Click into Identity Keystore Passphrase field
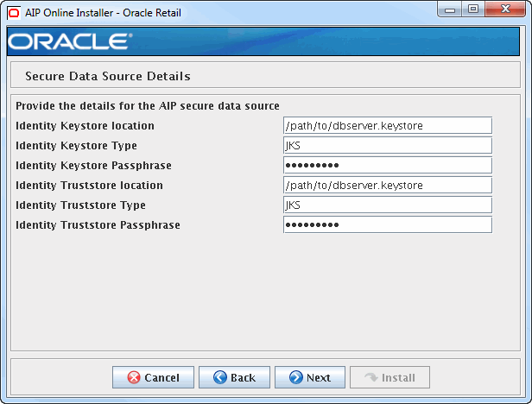Viewport: 532px width, 404px height. click(x=388, y=165)
